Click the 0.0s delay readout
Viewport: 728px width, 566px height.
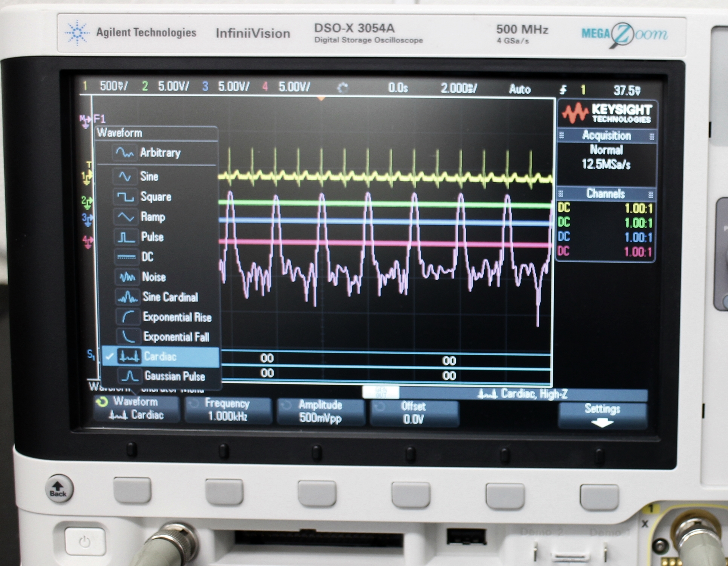(x=398, y=88)
